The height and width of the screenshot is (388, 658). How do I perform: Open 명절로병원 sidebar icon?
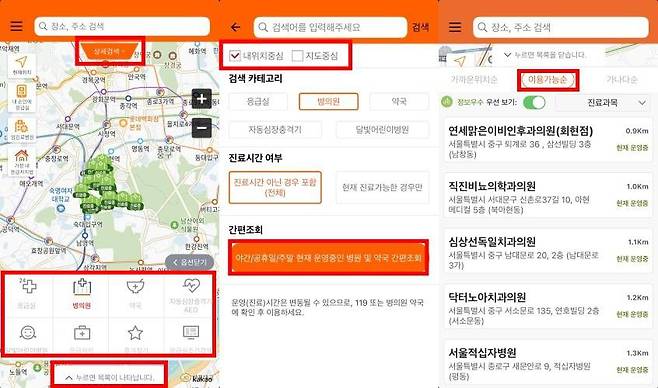[21, 126]
